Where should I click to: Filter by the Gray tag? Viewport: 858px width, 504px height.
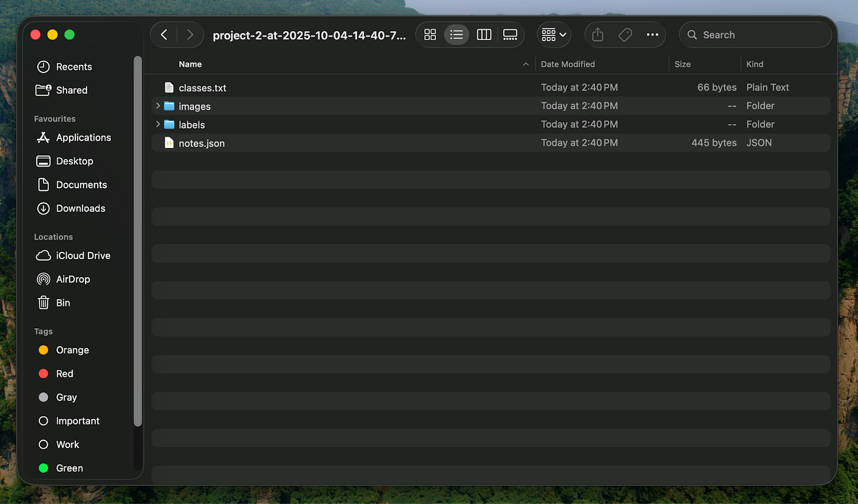(x=66, y=397)
